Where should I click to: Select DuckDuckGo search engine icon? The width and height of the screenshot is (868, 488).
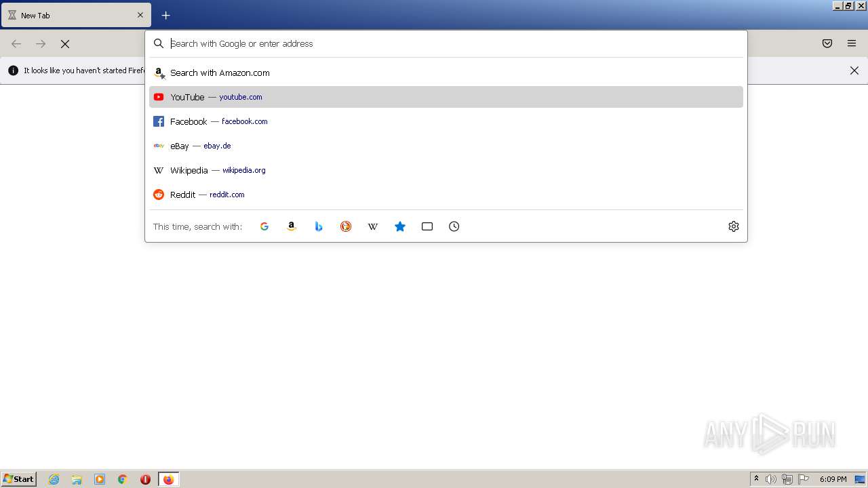(346, 226)
